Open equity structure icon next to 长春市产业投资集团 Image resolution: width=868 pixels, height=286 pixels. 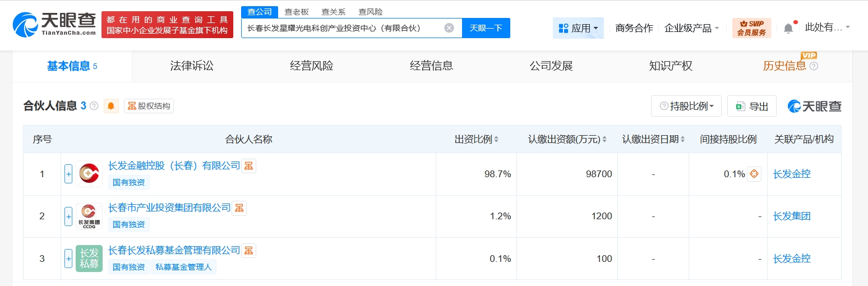tap(239, 208)
